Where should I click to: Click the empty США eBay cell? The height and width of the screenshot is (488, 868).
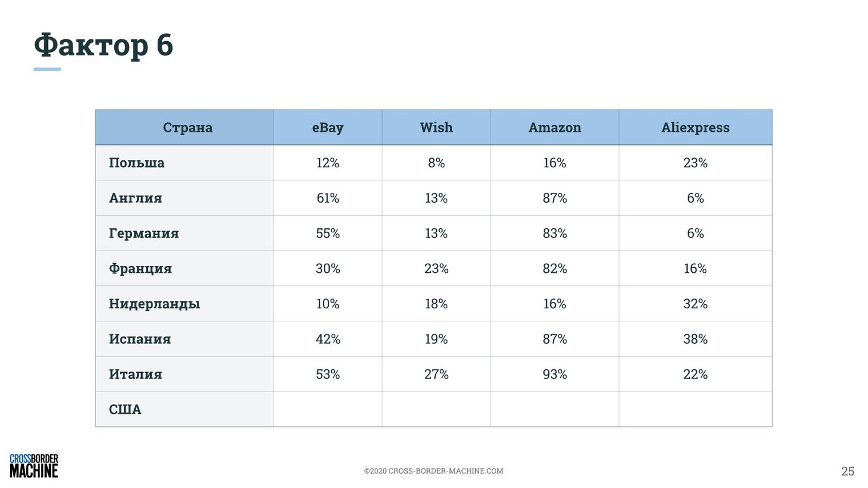coord(328,409)
